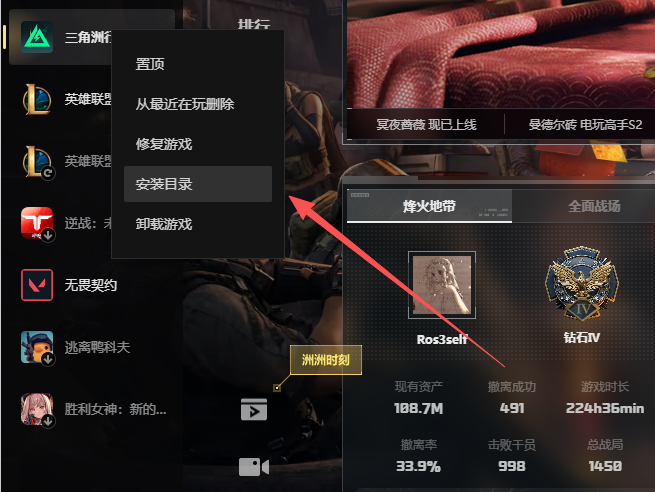Image resolution: width=655 pixels, height=492 pixels.
Task: Open the video playlist icon
Action: [254, 409]
